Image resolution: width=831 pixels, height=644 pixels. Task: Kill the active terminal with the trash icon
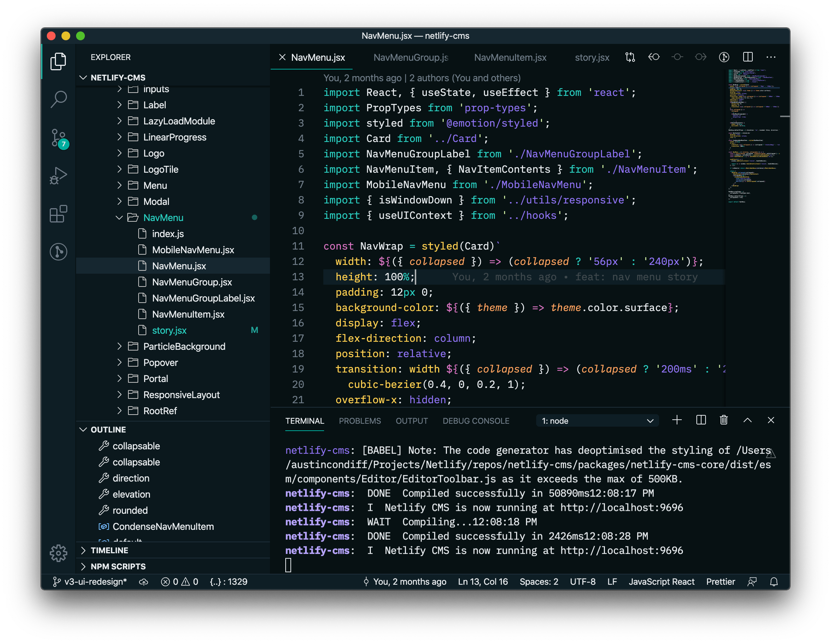pyautogui.click(x=724, y=420)
